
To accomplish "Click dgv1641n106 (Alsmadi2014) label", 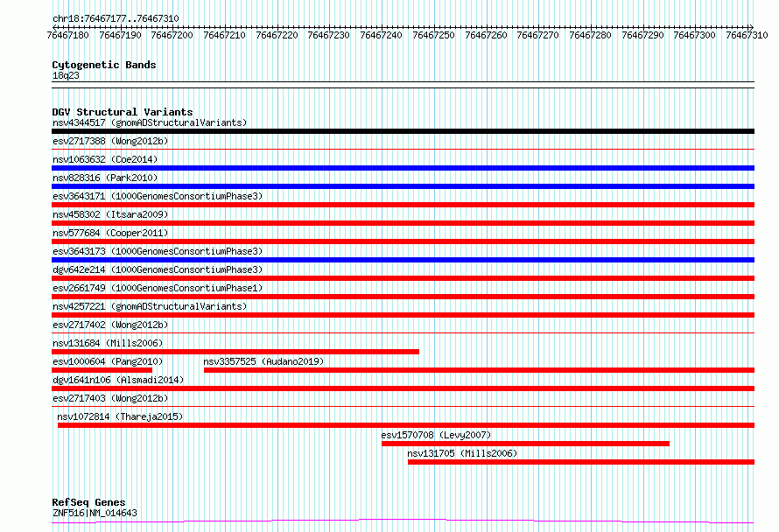I will pos(118,380).
